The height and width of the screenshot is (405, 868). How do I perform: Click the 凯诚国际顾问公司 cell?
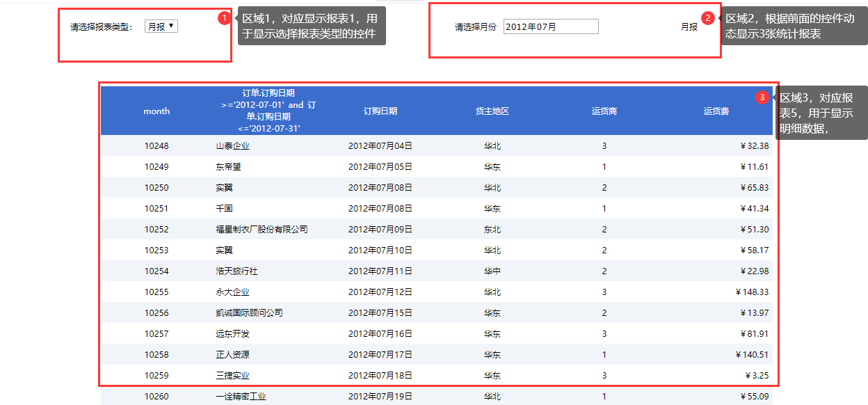click(249, 313)
